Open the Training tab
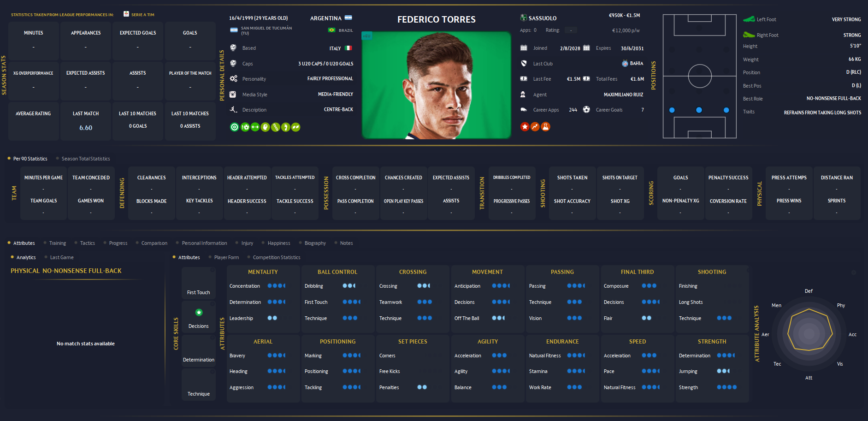The width and height of the screenshot is (868, 421). (55, 243)
